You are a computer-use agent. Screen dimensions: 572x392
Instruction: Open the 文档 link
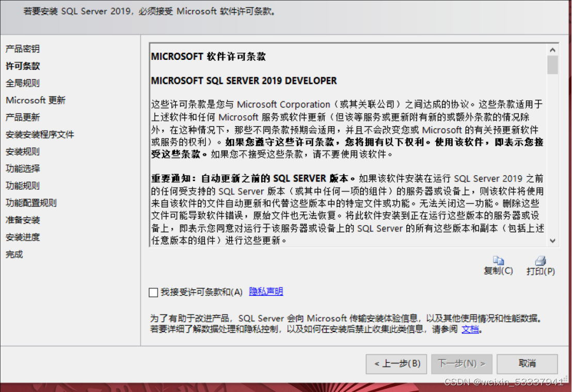click(470, 329)
